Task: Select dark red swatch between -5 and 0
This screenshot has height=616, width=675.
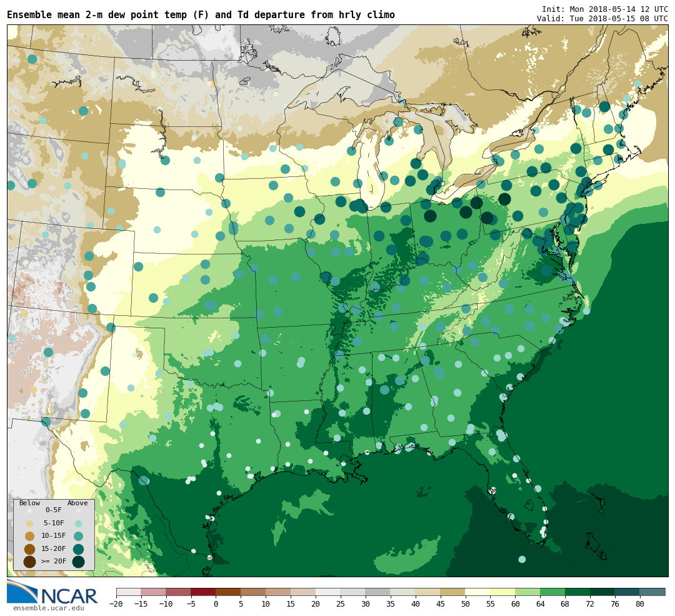Action: [x=204, y=592]
